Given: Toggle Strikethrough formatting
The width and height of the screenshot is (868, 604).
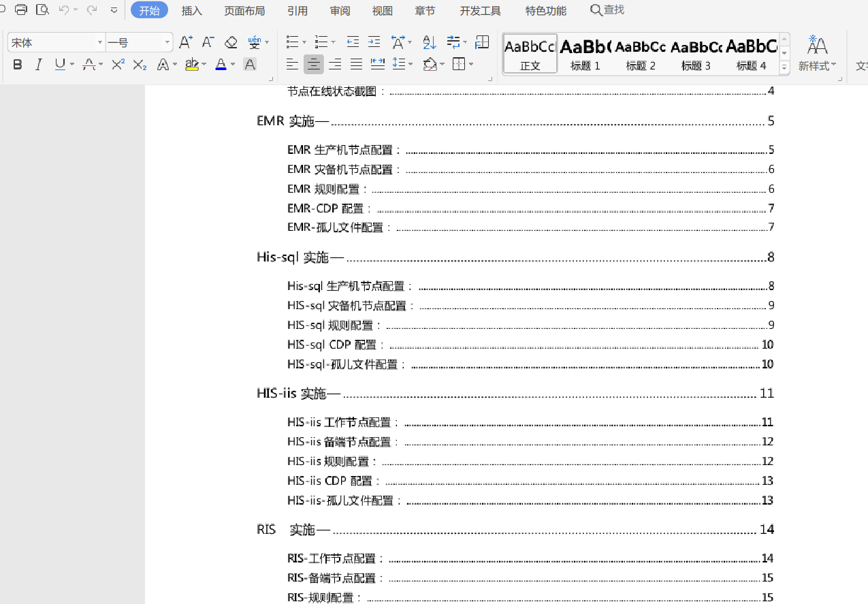Looking at the screenshot, I should click(x=89, y=65).
